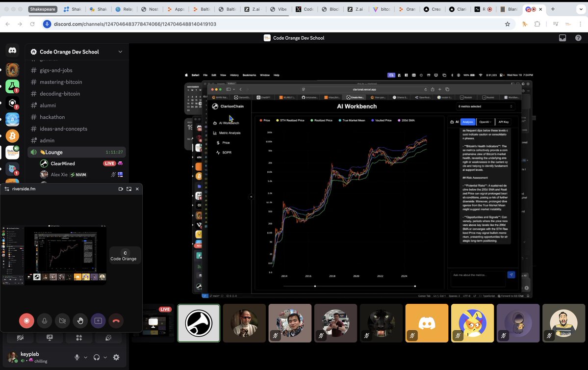Click the raise hand icon in call controls
Viewport: 588px width, 370px height.
pyautogui.click(x=80, y=320)
